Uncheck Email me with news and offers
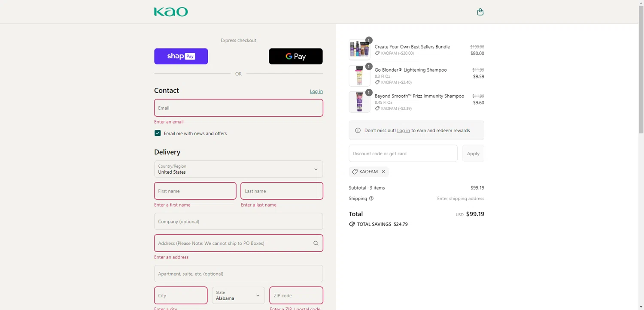644x310 pixels. click(158, 133)
